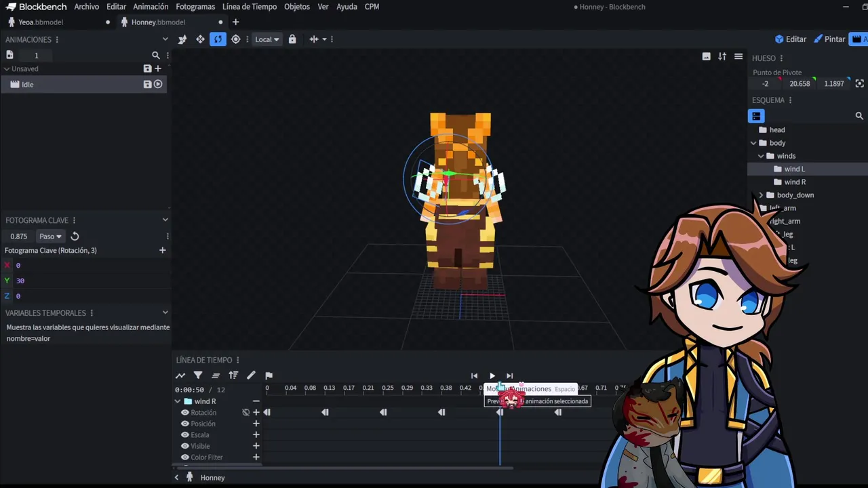This screenshot has height=488, width=868.
Task: Add a new project tab
Action: pos(235,22)
